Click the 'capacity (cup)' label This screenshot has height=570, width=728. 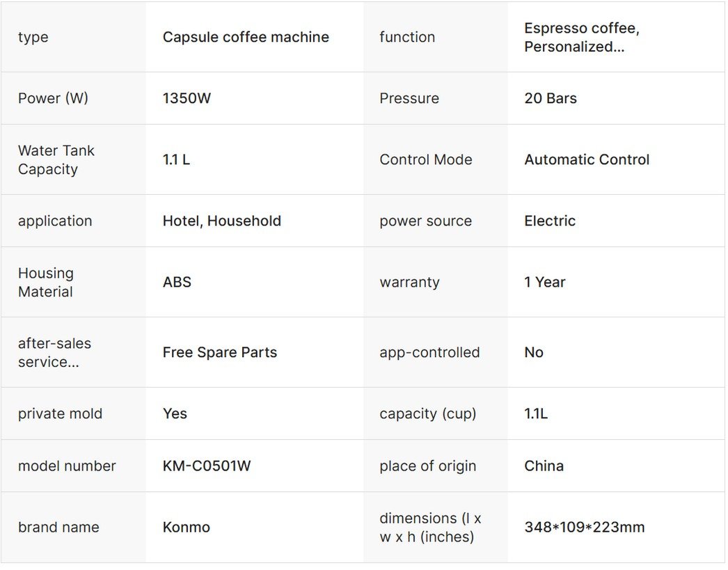point(427,413)
